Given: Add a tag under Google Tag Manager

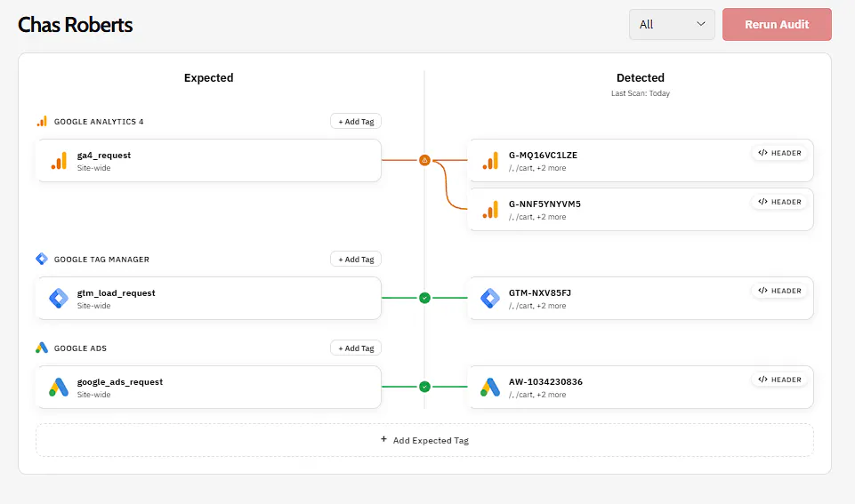Looking at the screenshot, I should click(356, 259).
